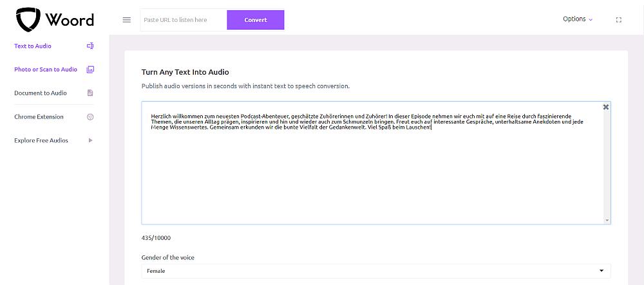Click the Woord shield logo
Viewport: 644px width, 285px height.
coord(28,20)
